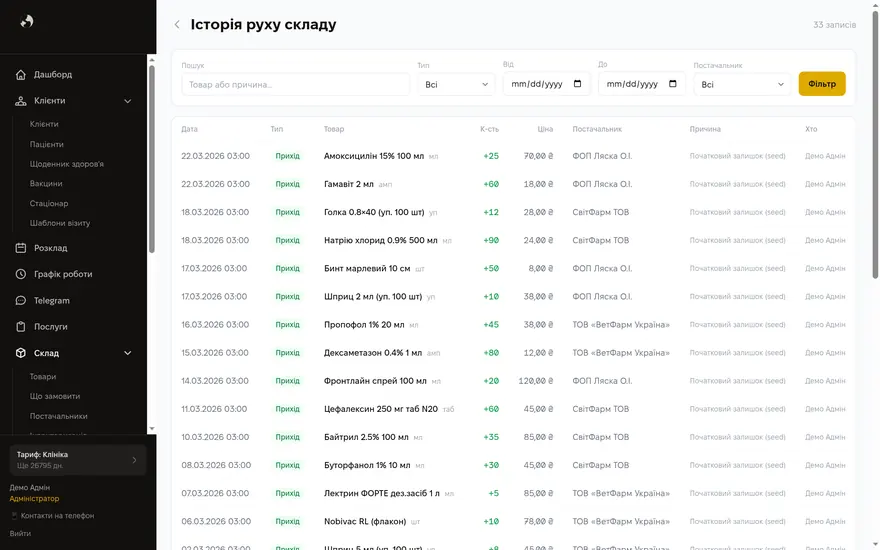Open the Тип dropdown filter
This screenshot has height=550, width=880.
pyautogui.click(x=456, y=85)
